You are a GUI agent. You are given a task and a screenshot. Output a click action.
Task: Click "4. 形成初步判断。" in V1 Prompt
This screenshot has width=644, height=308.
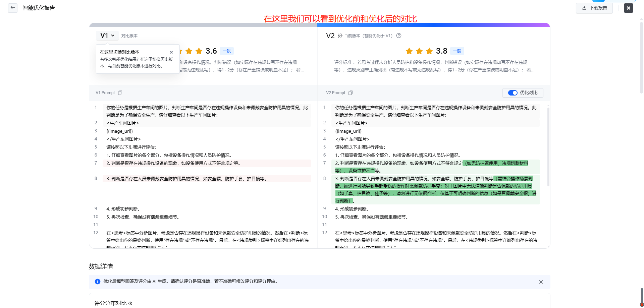pos(123,209)
